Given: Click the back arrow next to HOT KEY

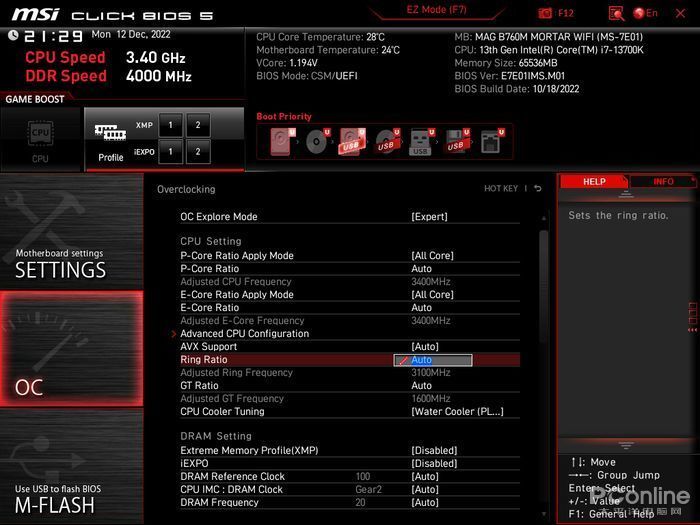Looking at the screenshot, I should [538, 188].
